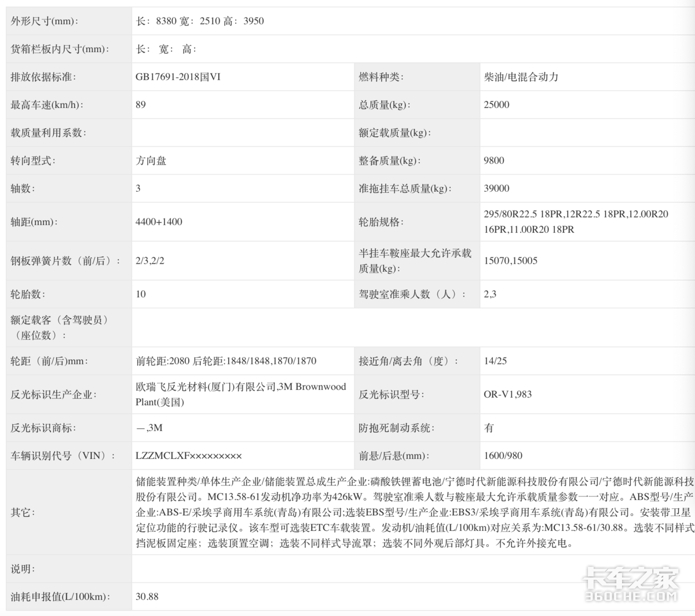Click the 外形尺寸(mm) row label
The image size is (695, 616).
click(x=45, y=21)
